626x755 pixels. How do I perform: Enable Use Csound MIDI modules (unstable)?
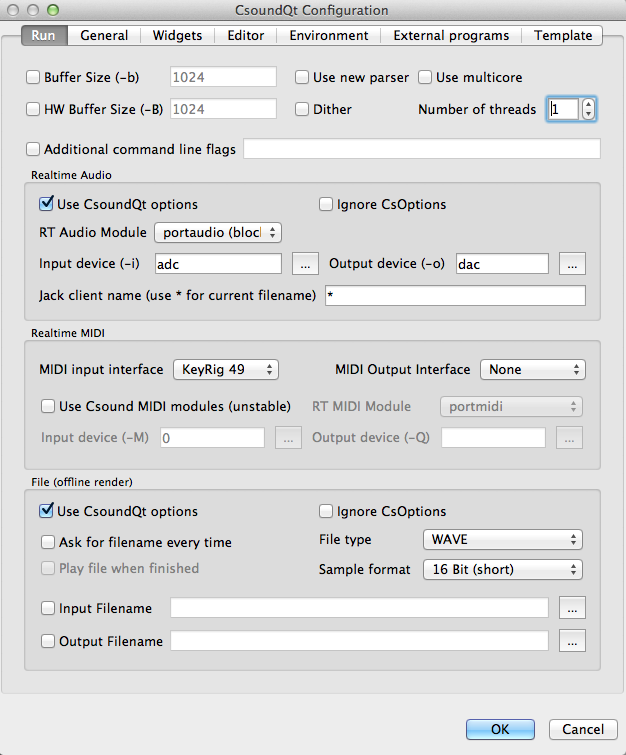pyautogui.click(x=48, y=406)
